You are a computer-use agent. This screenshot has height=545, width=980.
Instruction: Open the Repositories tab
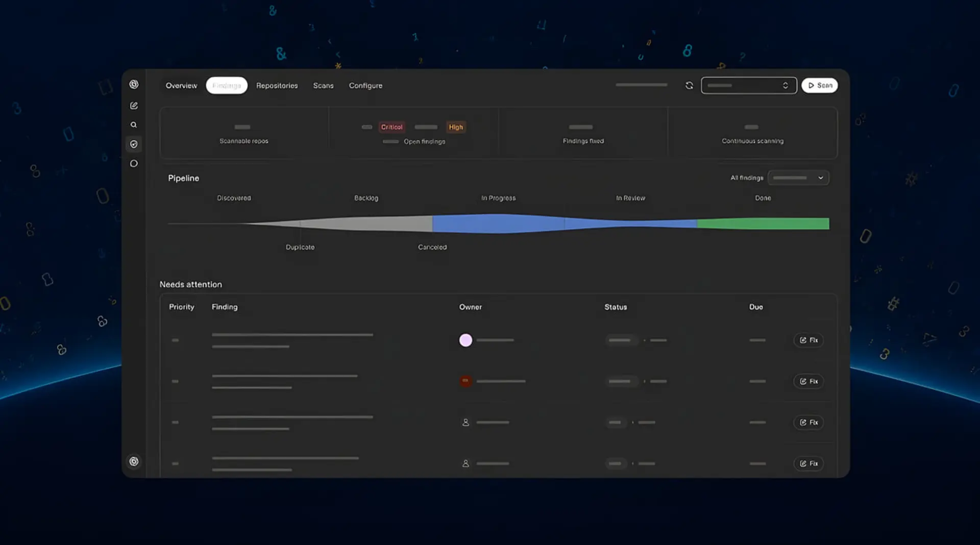pos(277,85)
